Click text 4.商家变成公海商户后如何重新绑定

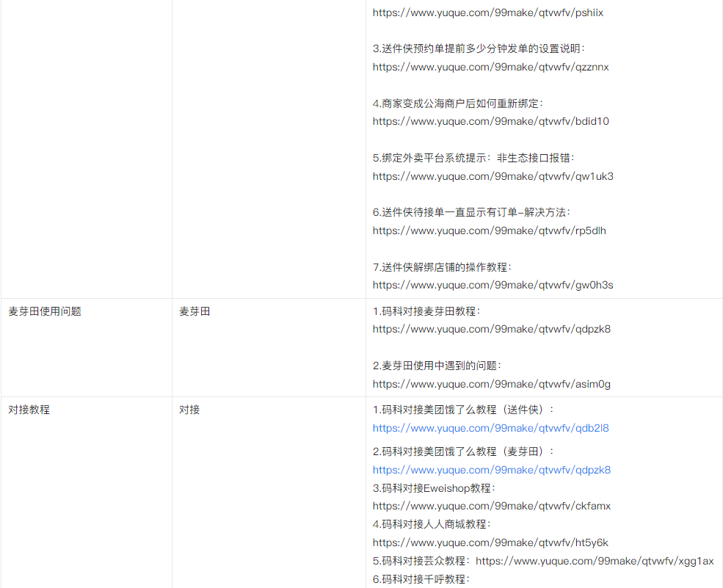click(458, 104)
